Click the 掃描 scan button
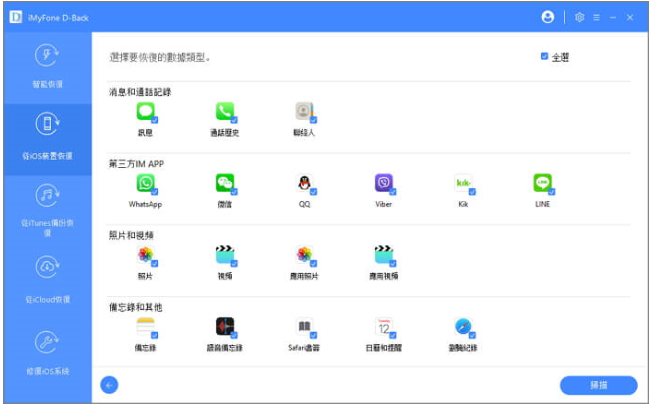This screenshot has height=409, width=651. tap(599, 385)
